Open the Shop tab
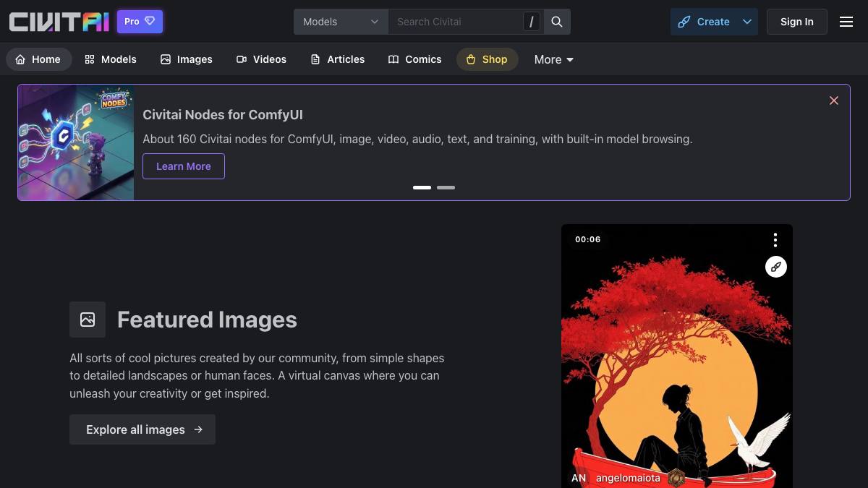Screen dimensions: 868x488 (487, 59)
